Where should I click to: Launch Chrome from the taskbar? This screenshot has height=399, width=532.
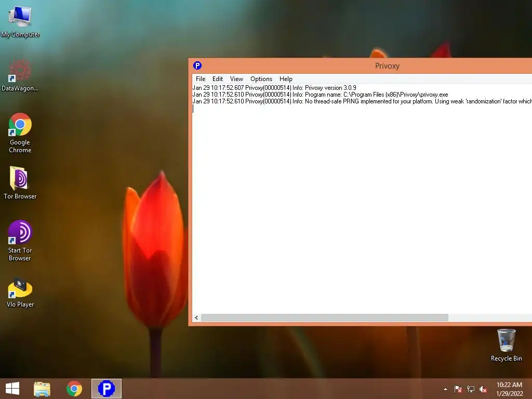(74, 389)
